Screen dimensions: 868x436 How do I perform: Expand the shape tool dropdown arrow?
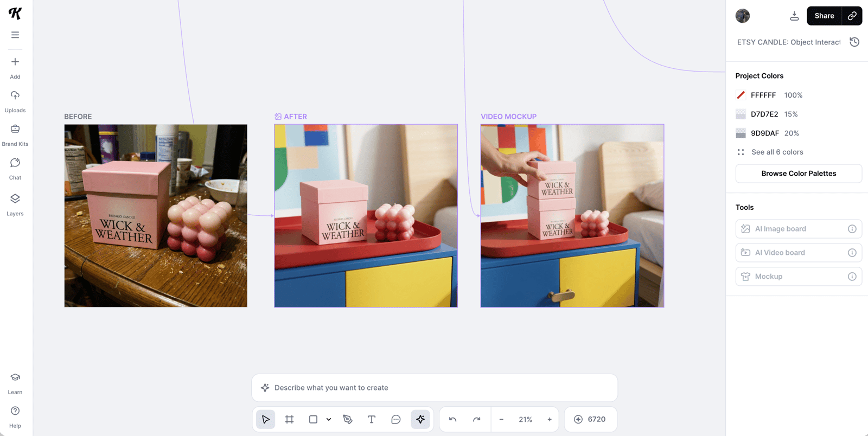(x=329, y=419)
